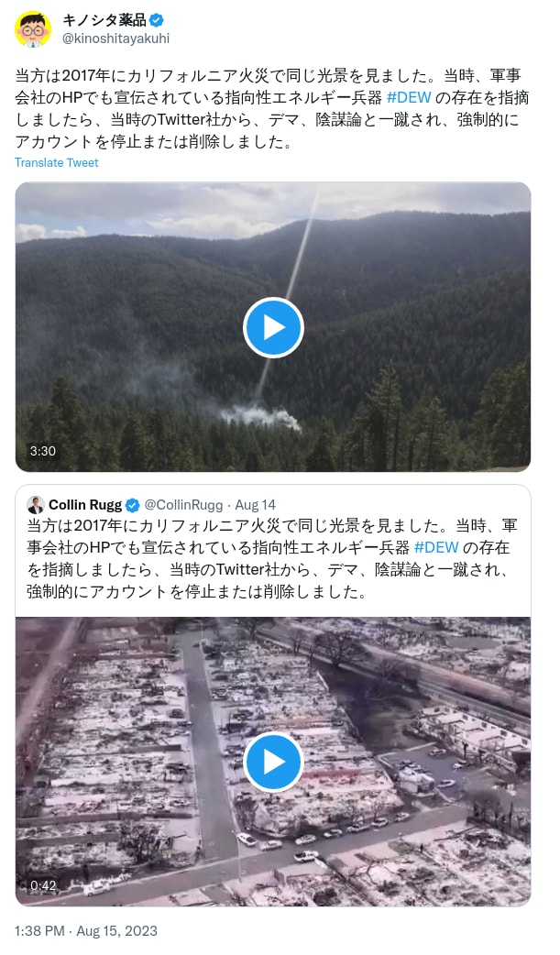Screen dimensions: 560x955
Task: Open the @CollinRugg handle
Action: (x=183, y=505)
